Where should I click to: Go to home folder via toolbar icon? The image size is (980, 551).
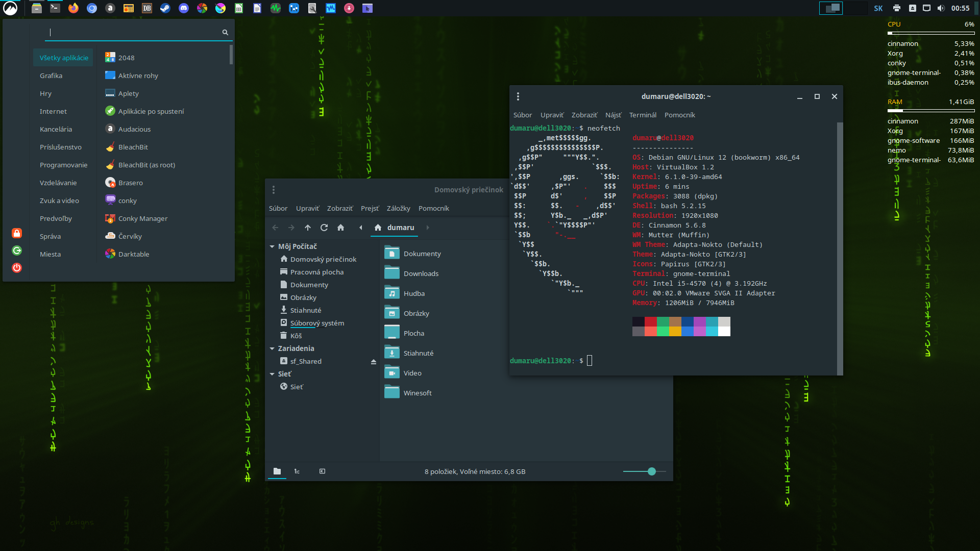click(341, 228)
